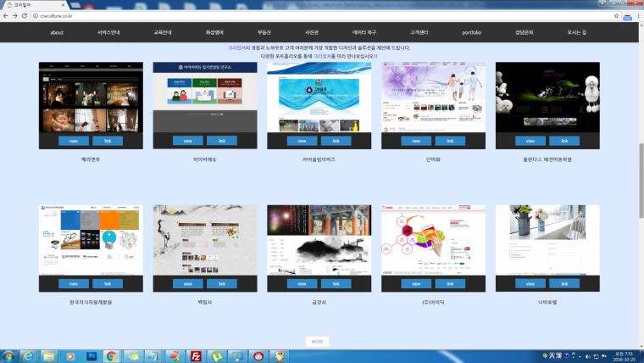The width and height of the screenshot is (644, 363).
Task: Click the browser back arrow
Action: (5, 15)
